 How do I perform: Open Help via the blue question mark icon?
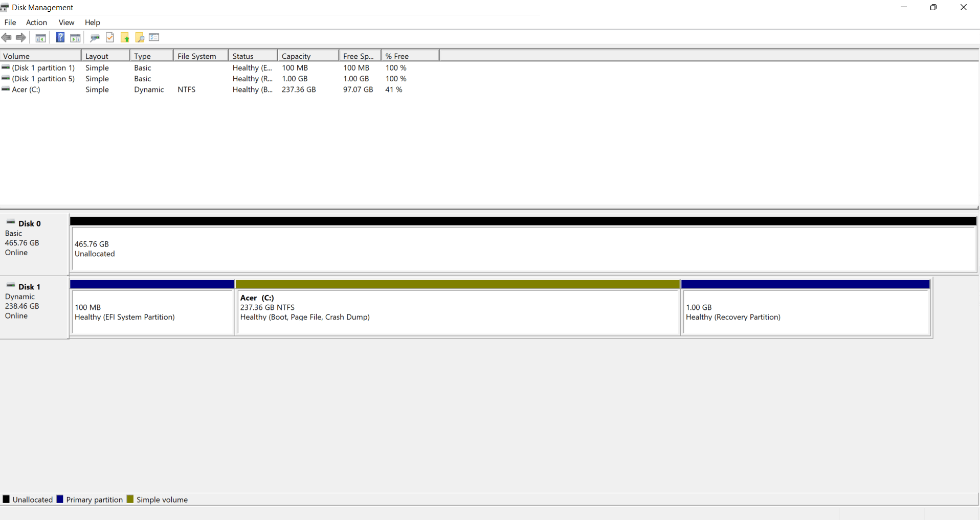pos(60,37)
